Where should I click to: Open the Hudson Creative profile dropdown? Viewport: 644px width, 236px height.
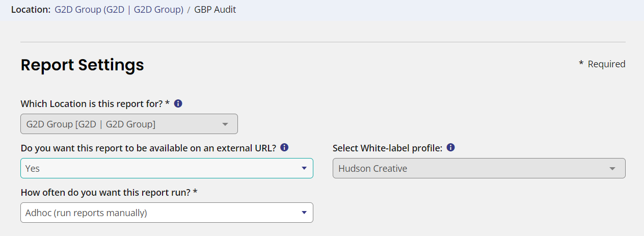pyautogui.click(x=479, y=168)
